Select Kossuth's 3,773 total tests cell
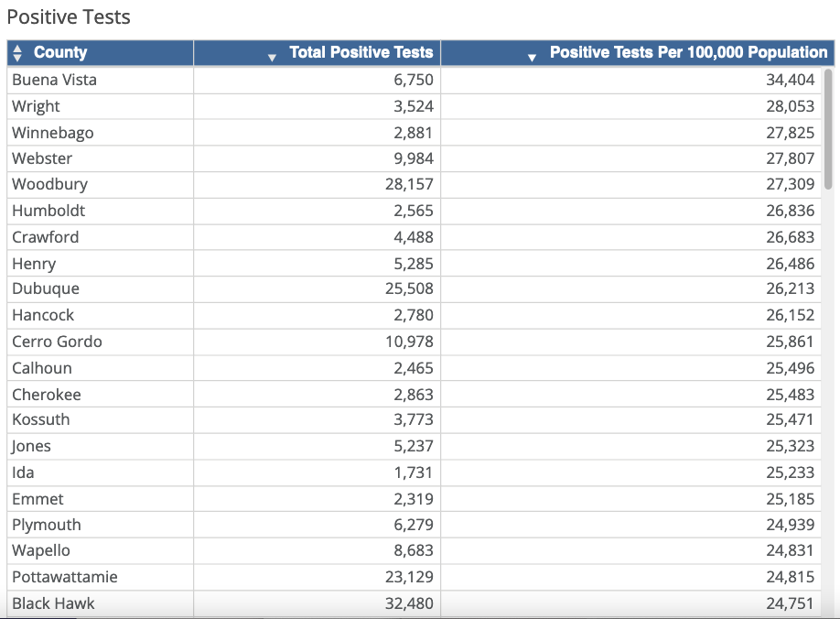 [x=318, y=419]
